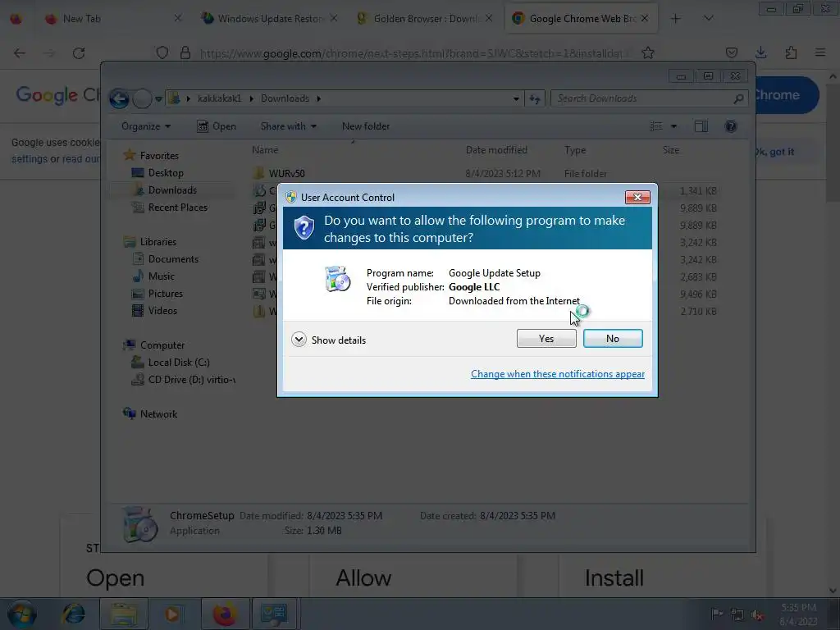This screenshot has width=840, height=630.
Task: Click the Firefox back button
Action: pos(20,53)
